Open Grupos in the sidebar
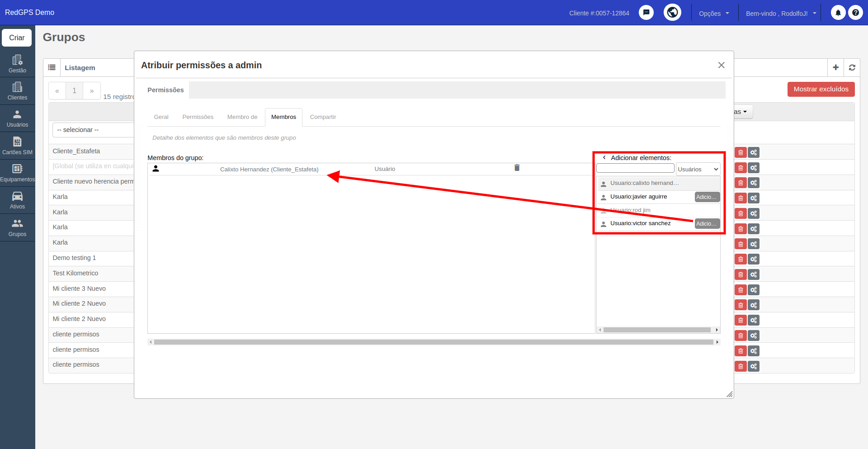868x449 pixels. click(x=17, y=227)
